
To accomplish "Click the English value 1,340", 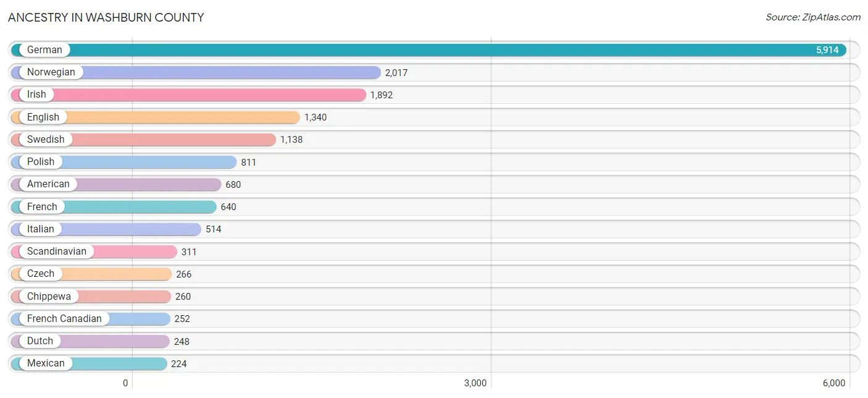I will pyautogui.click(x=315, y=117).
